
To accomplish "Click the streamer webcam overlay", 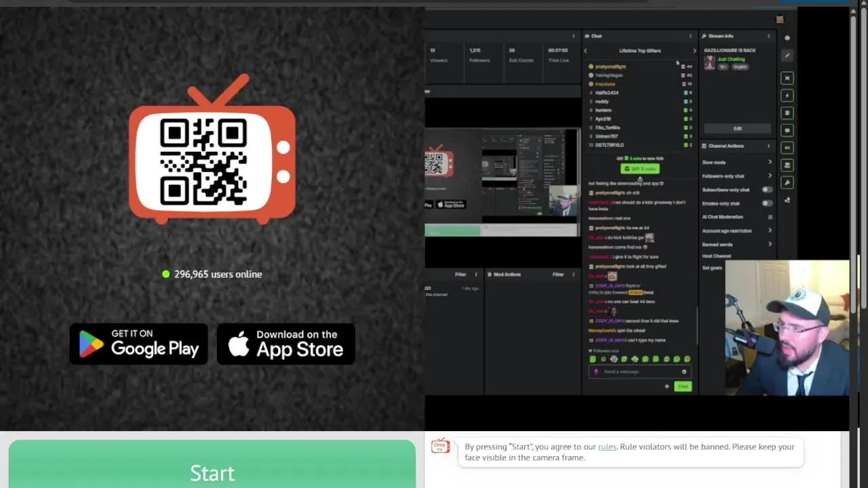I will click(787, 328).
